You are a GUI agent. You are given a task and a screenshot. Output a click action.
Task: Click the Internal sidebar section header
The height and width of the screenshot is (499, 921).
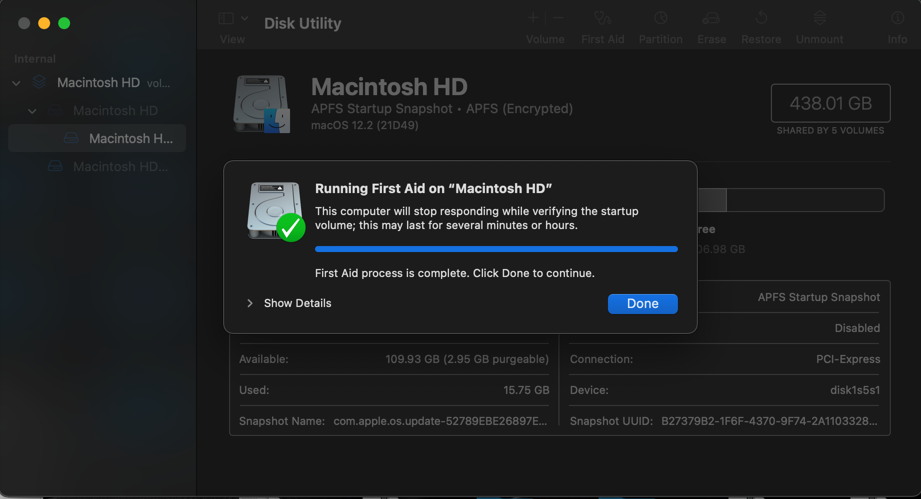(x=35, y=59)
